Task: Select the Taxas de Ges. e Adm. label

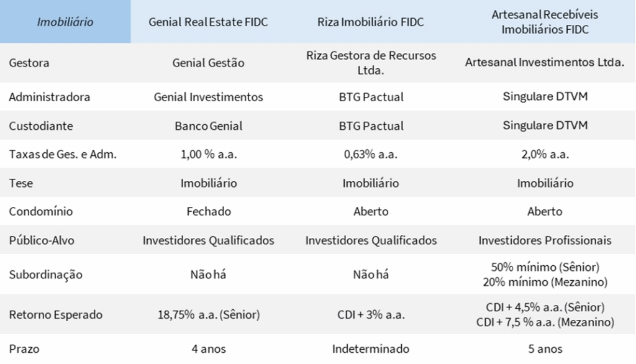Action: pyautogui.click(x=63, y=154)
